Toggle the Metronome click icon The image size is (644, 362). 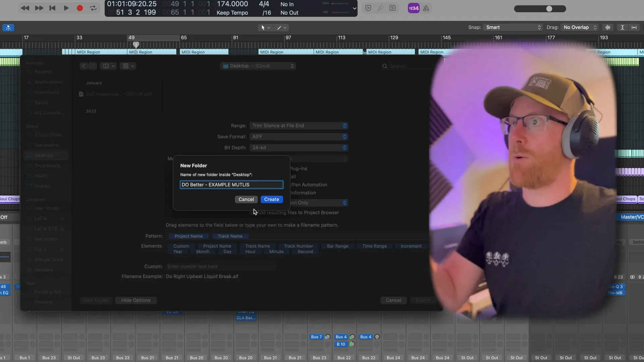click(426, 8)
